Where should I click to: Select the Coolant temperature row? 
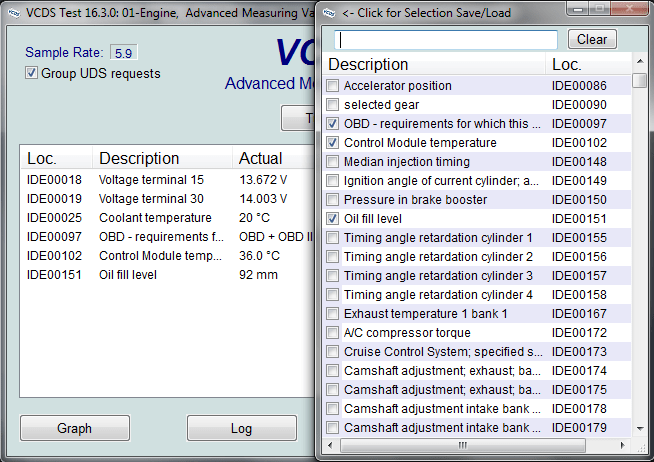click(x=167, y=218)
